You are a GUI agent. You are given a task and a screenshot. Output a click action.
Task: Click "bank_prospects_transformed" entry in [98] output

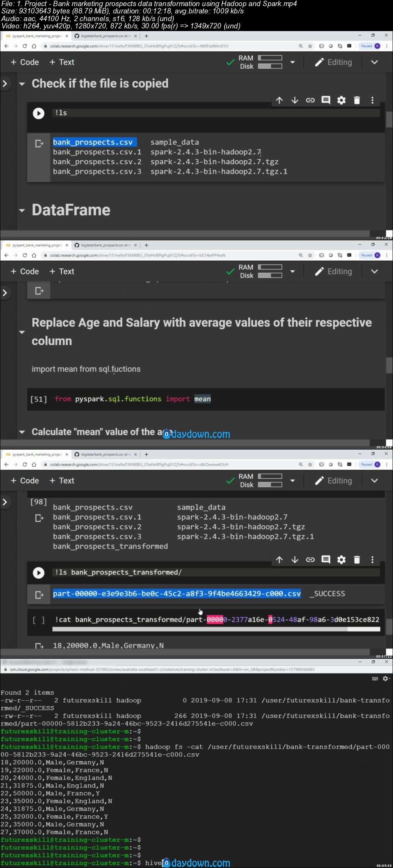[x=111, y=546]
